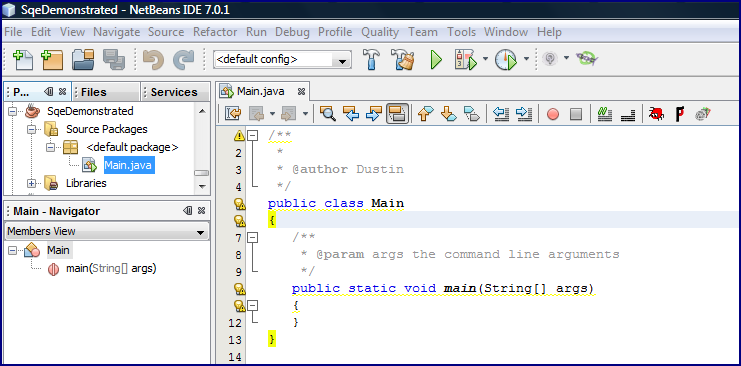Open the Source menu

point(166,32)
